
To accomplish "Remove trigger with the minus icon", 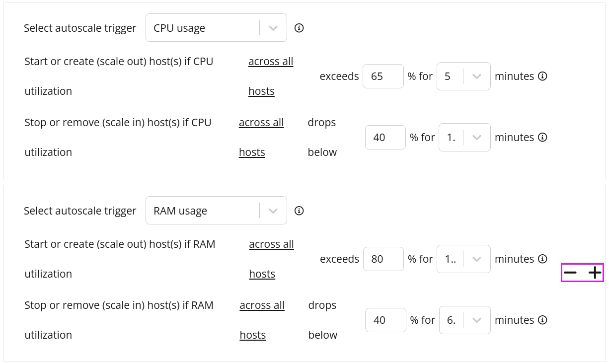I will point(570,272).
